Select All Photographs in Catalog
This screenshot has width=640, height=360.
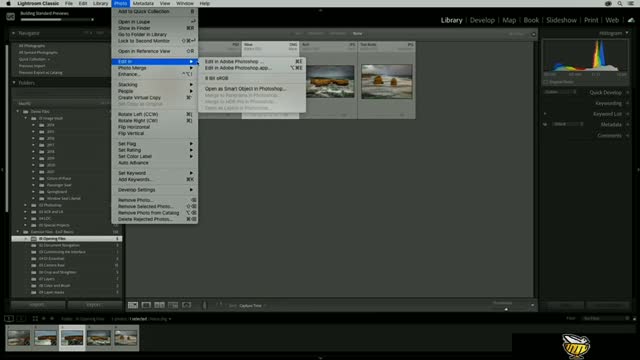pyautogui.click(x=32, y=46)
